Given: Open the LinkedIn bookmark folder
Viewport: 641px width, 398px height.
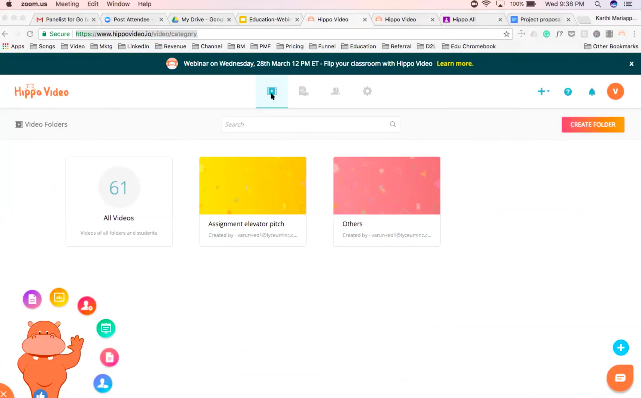Looking at the screenshot, I should click(x=134, y=46).
